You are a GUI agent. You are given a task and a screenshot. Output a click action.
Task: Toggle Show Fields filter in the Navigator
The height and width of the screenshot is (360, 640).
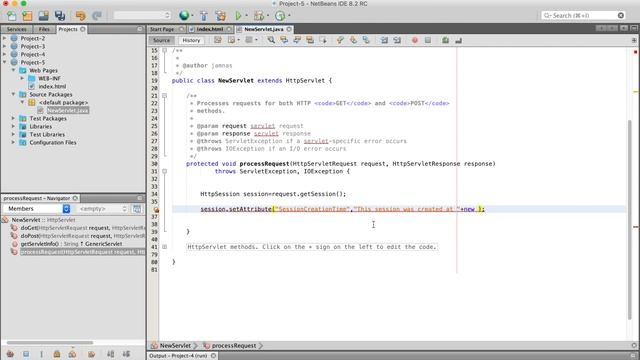click(x=26, y=354)
